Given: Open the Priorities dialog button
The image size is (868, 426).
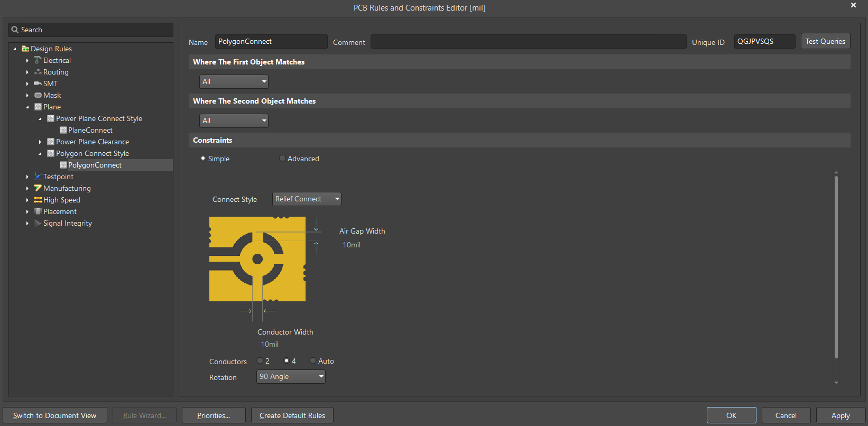Looking at the screenshot, I should (214, 415).
